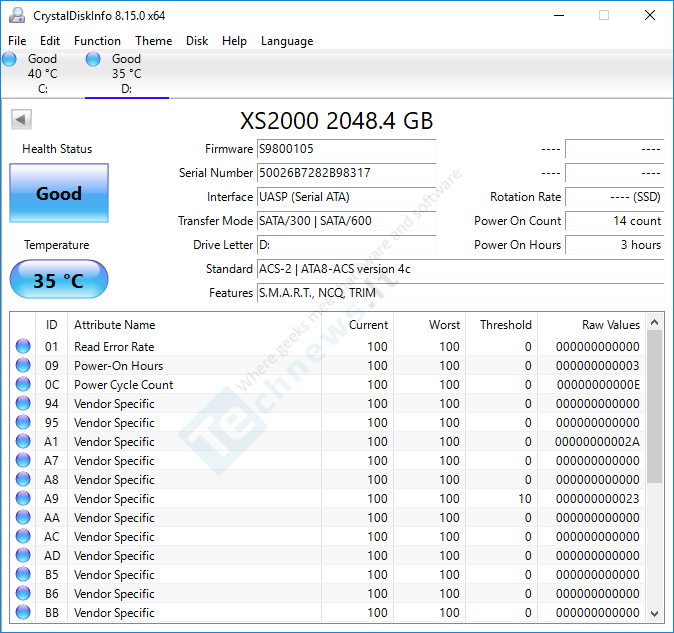Select the Power Cycle Count attribute name

(123, 384)
